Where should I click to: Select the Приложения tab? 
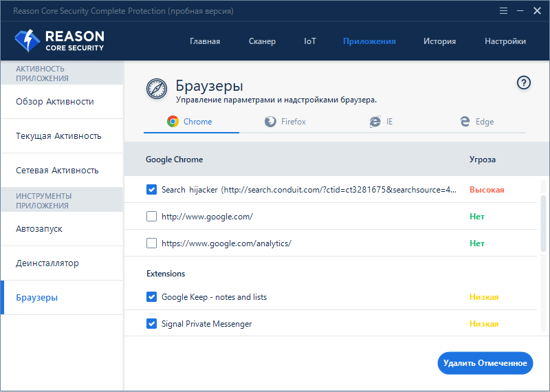point(369,41)
